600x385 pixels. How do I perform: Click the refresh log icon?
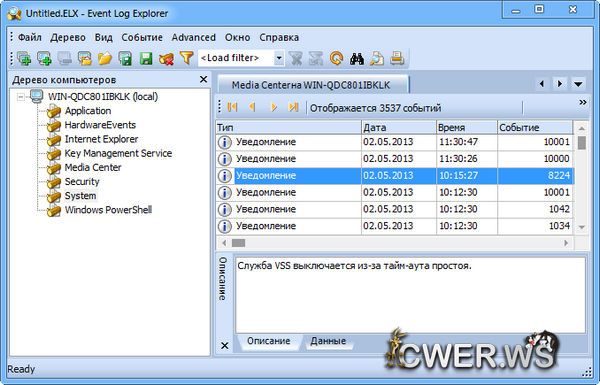[336, 59]
